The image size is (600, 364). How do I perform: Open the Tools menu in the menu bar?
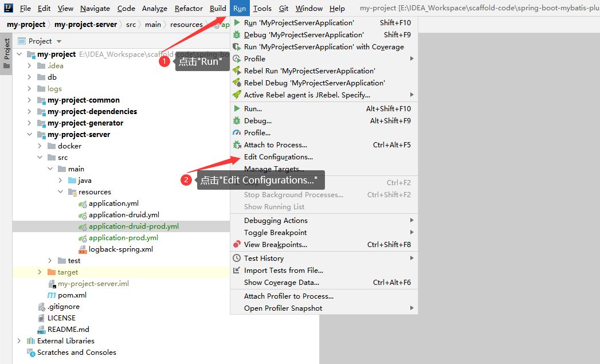[262, 9]
